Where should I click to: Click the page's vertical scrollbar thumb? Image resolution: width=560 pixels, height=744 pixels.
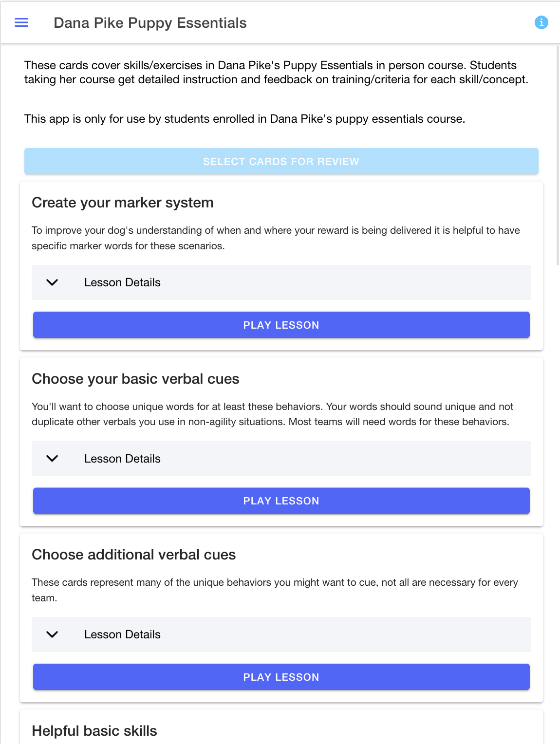tap(558, 156)
